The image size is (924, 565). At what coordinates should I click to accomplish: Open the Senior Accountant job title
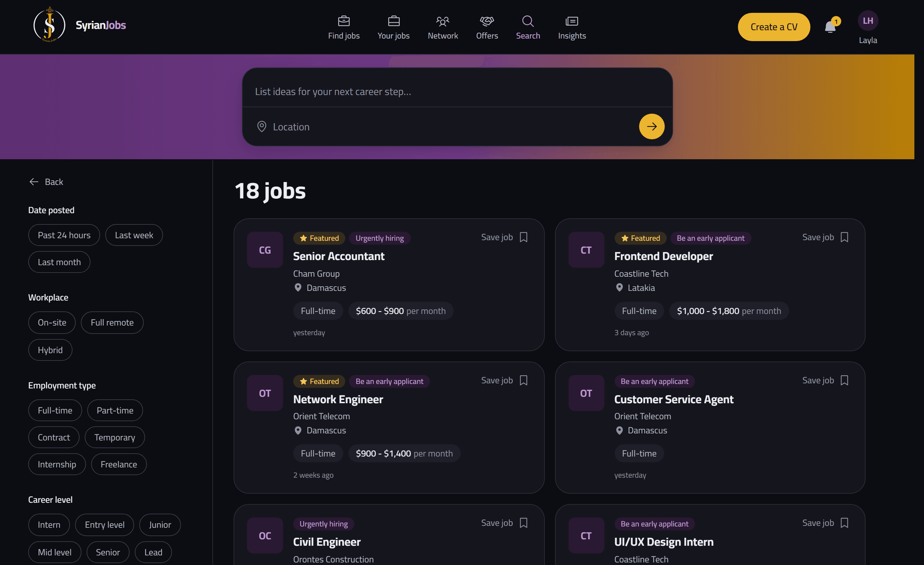pyautogui.click(x=338, y=256)
